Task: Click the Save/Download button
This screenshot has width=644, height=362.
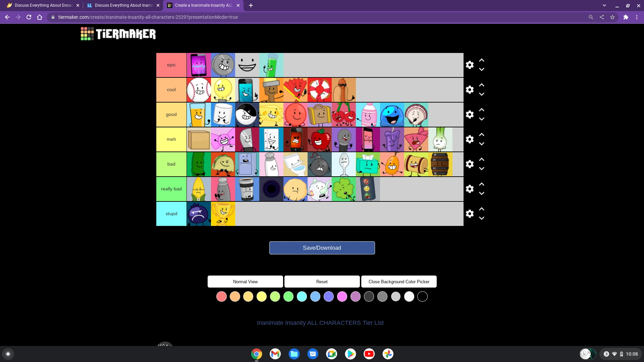Action: pyautogui.click(x=322, y=248)
